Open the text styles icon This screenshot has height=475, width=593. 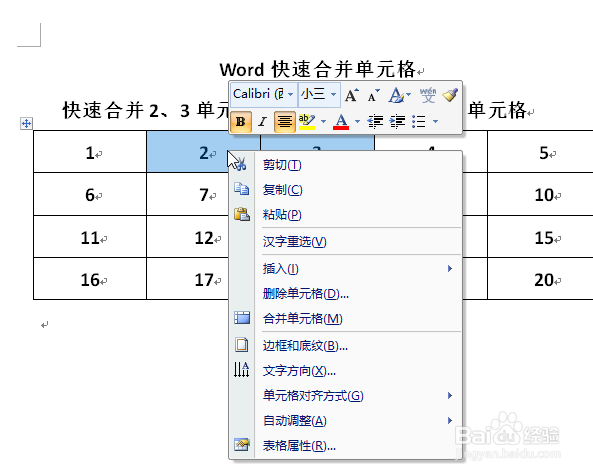396,95
